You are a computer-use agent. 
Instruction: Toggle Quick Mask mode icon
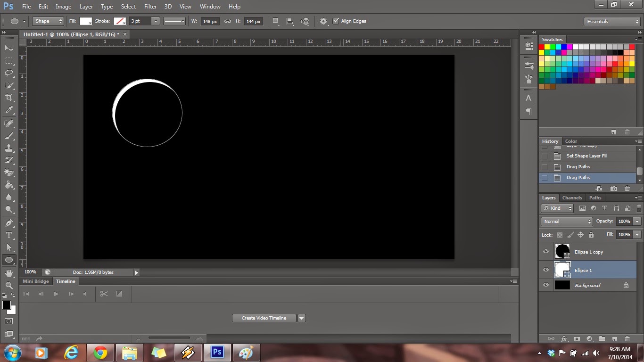pos(9,321)
